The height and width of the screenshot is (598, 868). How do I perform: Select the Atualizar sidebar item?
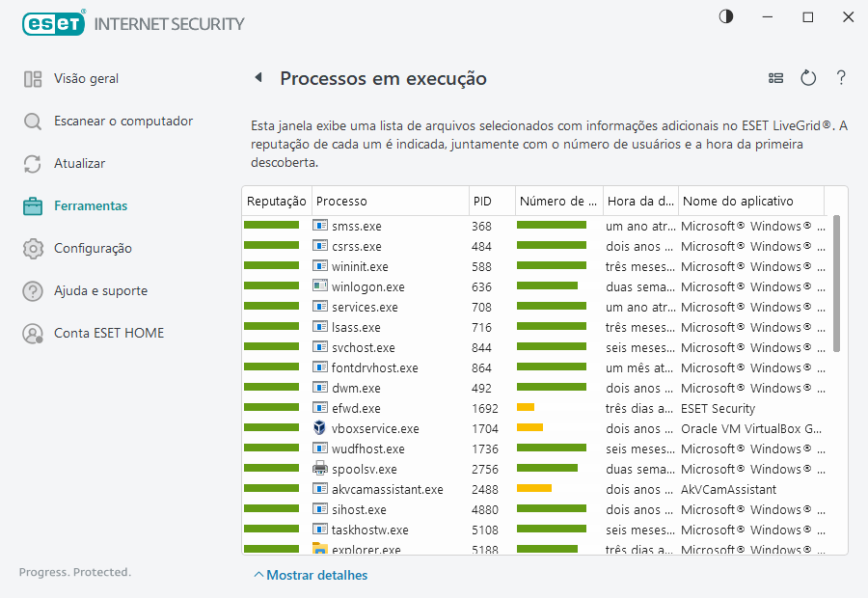(79, 164)
